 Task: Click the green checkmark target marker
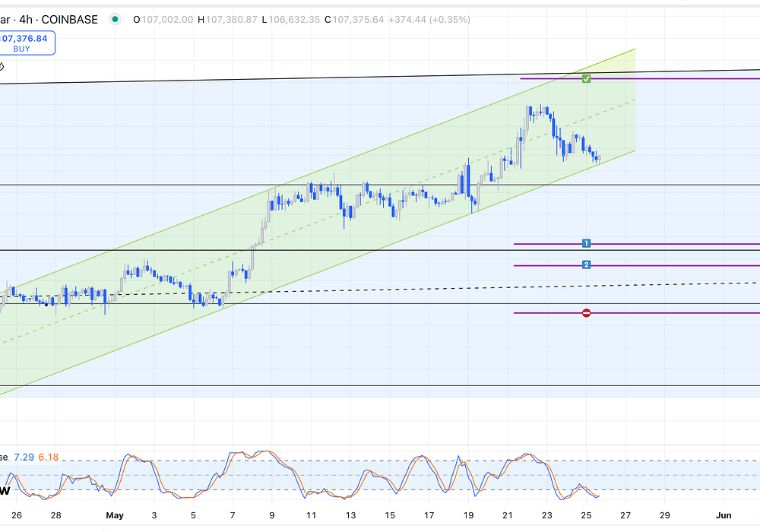coord(586,78)
